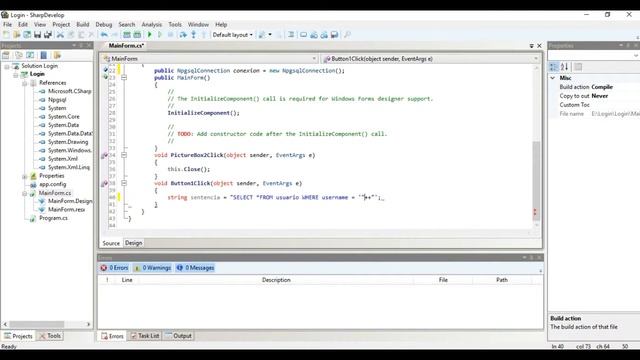Screen dimensions: 640x360
Task: Open the File menu
Action: [x=7, y=24]
